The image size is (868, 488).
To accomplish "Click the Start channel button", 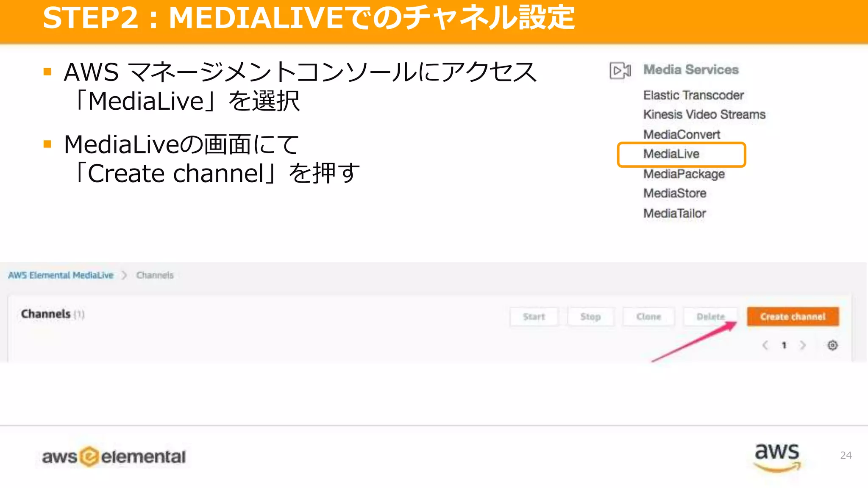I will [x=534, y=317].
